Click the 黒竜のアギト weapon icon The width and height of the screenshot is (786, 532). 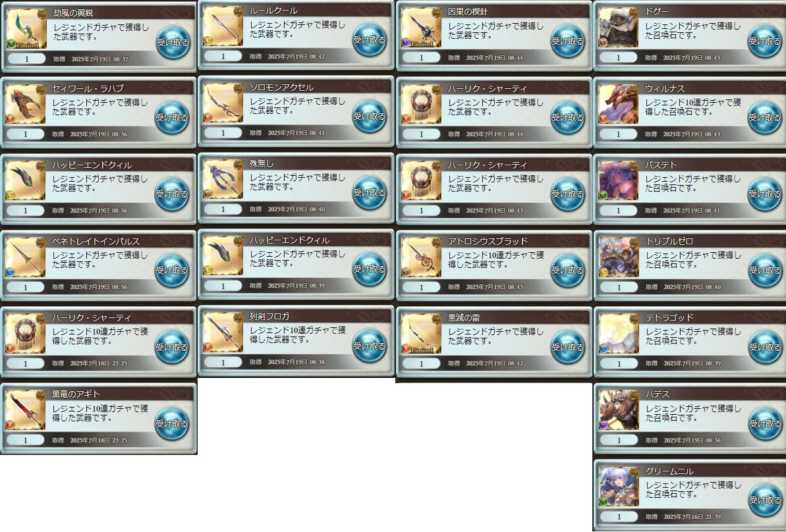[x=26, y=410]
